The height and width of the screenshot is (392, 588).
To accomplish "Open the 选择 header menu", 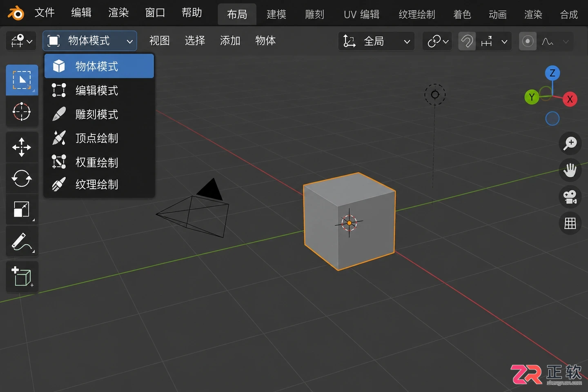I will 195,40.
